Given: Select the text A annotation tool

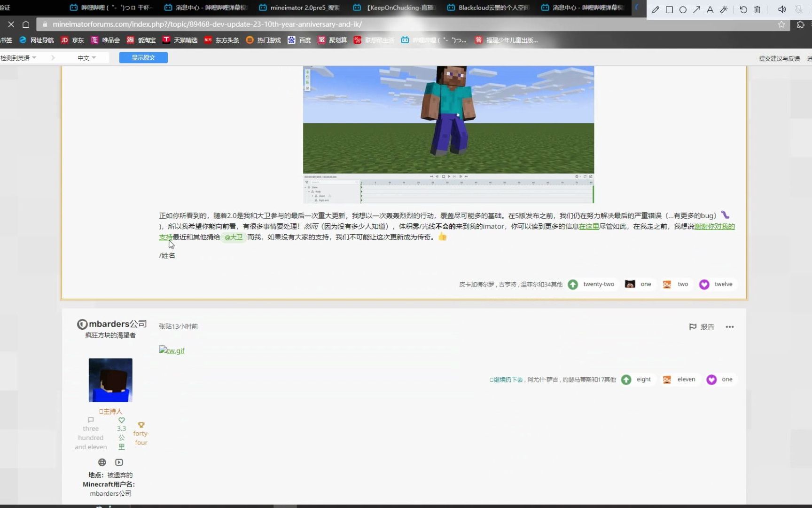Looking at the screenshot, I should (710, 9).
